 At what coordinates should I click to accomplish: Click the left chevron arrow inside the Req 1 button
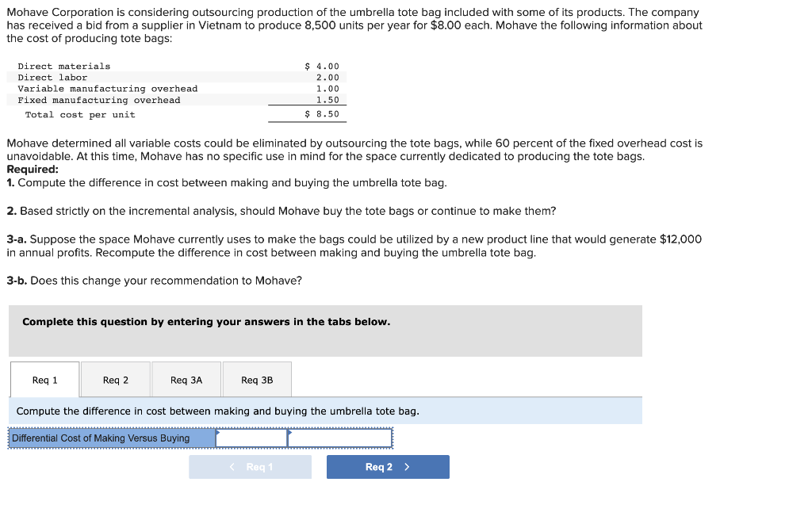point(231,467)
